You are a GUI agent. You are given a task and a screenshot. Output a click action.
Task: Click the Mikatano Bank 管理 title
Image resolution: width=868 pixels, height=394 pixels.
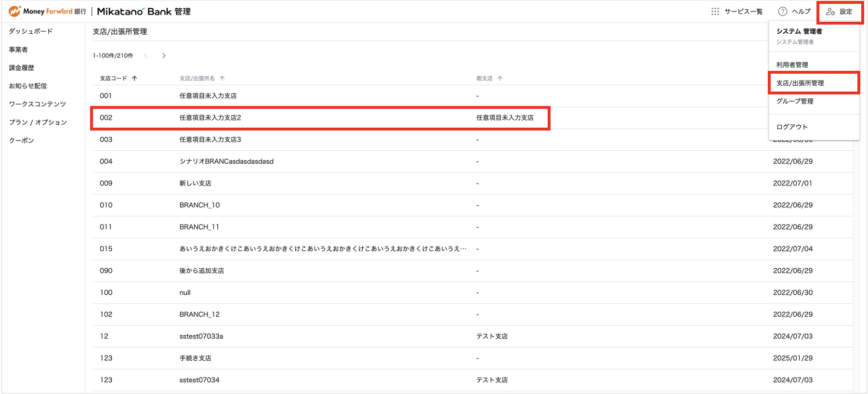point(144,12)
